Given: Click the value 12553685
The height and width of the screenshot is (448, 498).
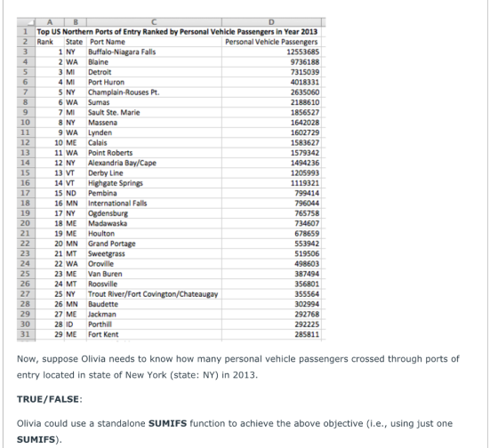Looking at the screenshot, I should [303, 52].
